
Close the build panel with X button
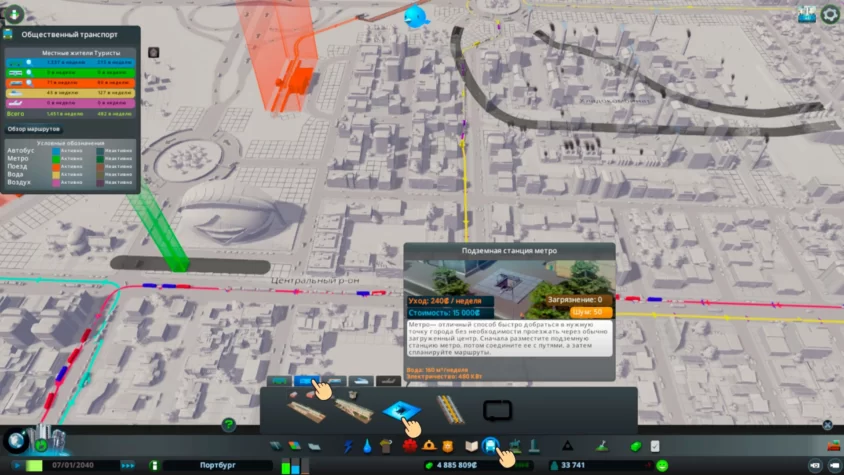[x=827, y=425]
